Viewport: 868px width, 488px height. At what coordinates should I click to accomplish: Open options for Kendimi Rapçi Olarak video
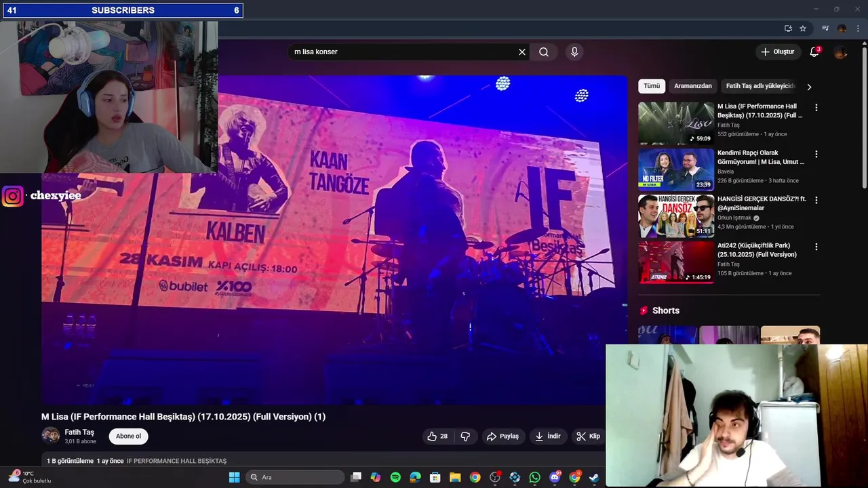816,154
